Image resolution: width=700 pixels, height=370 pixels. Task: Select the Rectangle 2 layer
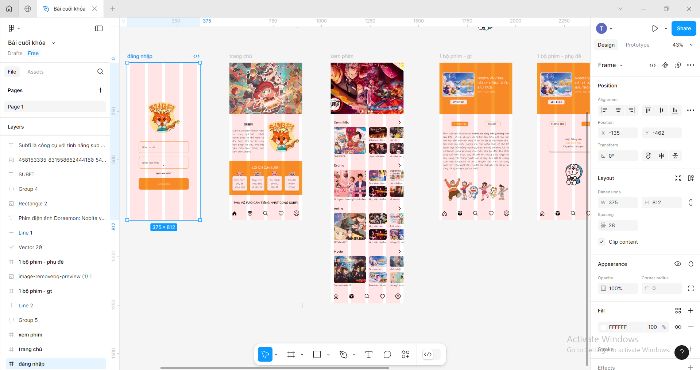click(55, 204)
